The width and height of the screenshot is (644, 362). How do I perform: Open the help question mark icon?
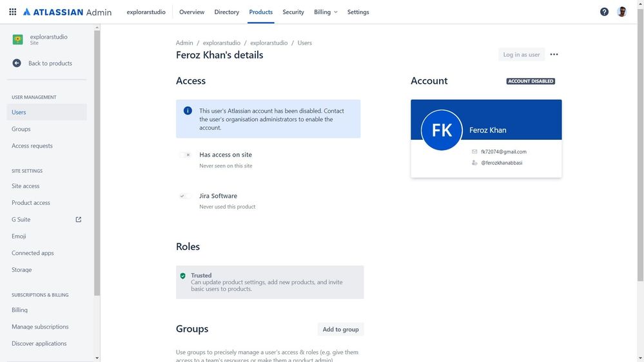point(604,12)
